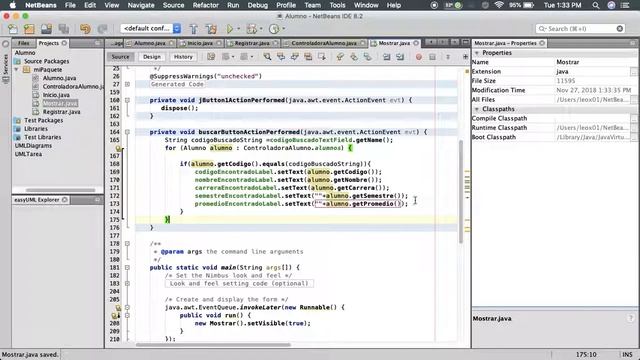This screenshot has height=360, width=640.
Task: Collapse the miPaquete package node
Action: coord(17,70)
